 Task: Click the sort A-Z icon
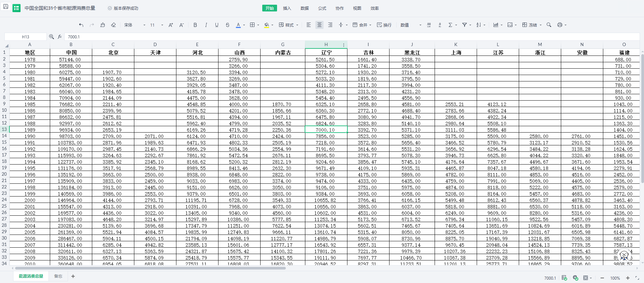(479, 25)
